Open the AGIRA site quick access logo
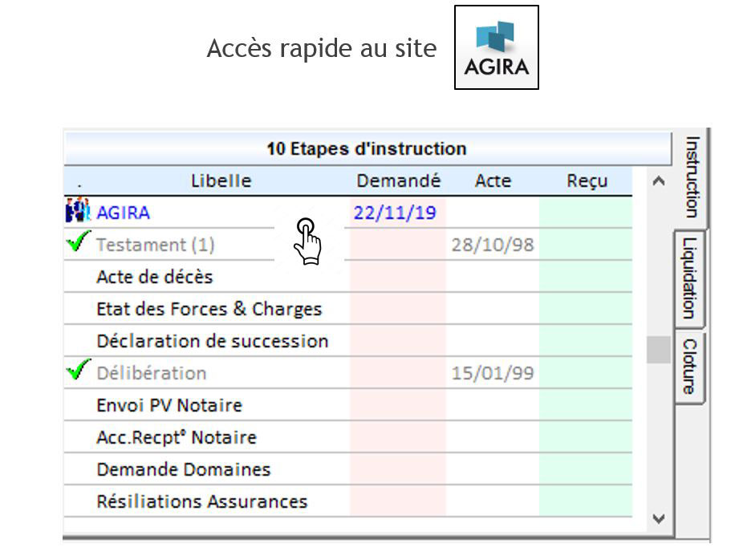 click(497, 47)
